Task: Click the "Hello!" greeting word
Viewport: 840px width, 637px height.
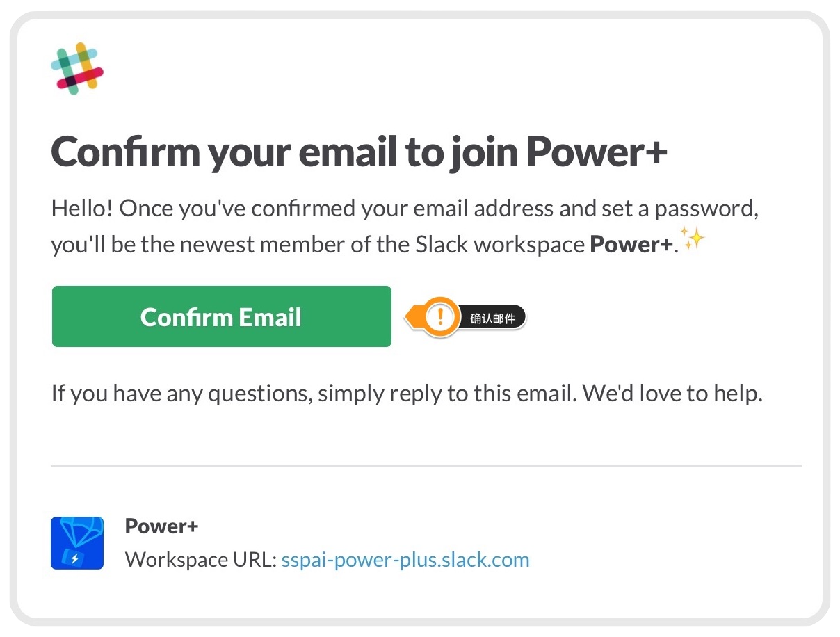Action: click(x=82, y=208)
